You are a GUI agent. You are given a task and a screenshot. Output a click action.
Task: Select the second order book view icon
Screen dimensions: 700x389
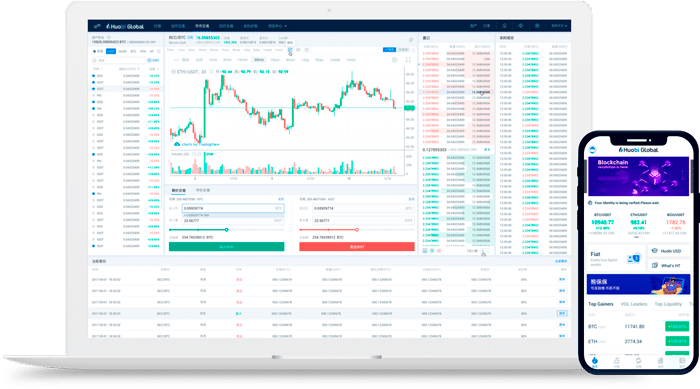click(432, 251)
